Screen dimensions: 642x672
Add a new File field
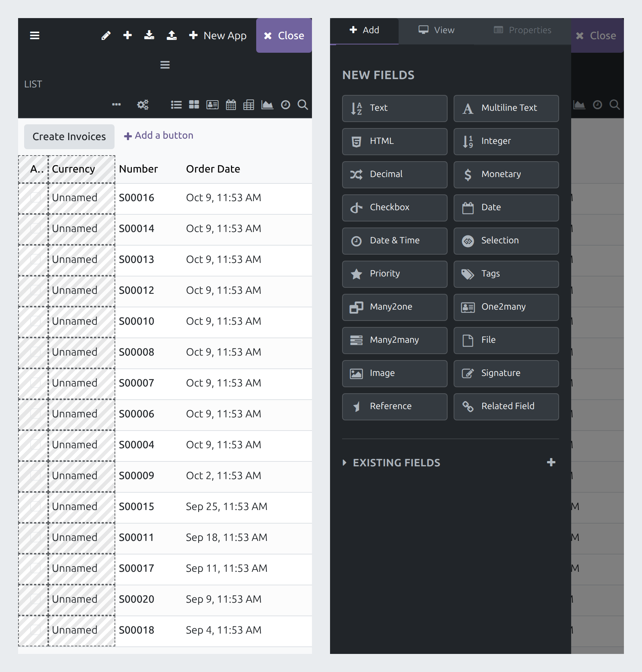(x=506, y=341)
